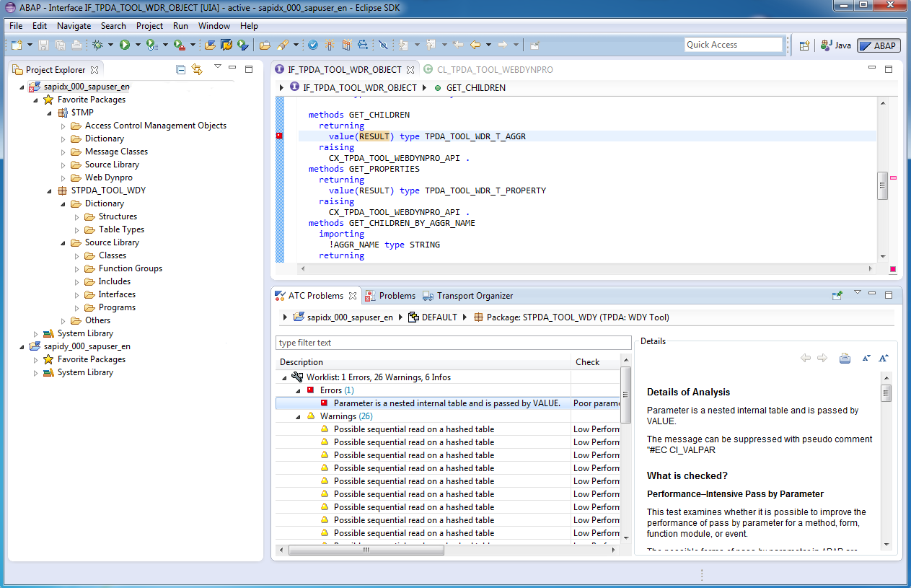Select the 'Parameter is a nested internal table' error row
The height and width of the screenshot is (588, 911).
tap(446, 403)
